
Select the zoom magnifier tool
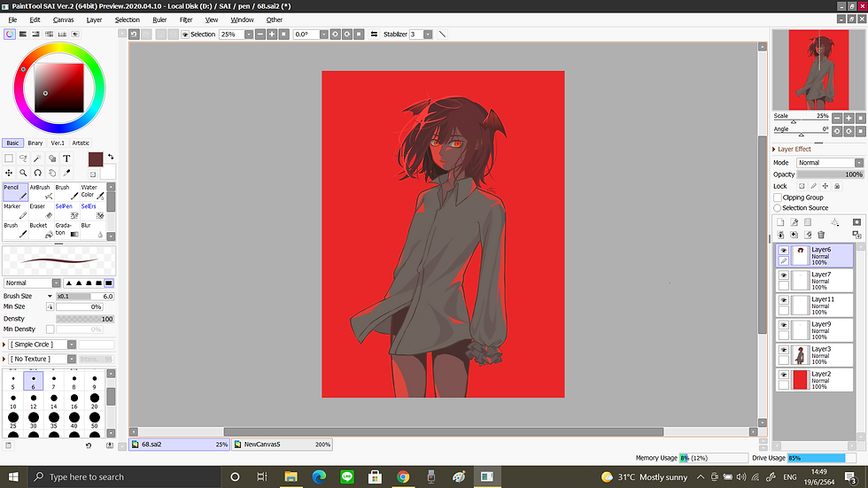pos(23,173)
